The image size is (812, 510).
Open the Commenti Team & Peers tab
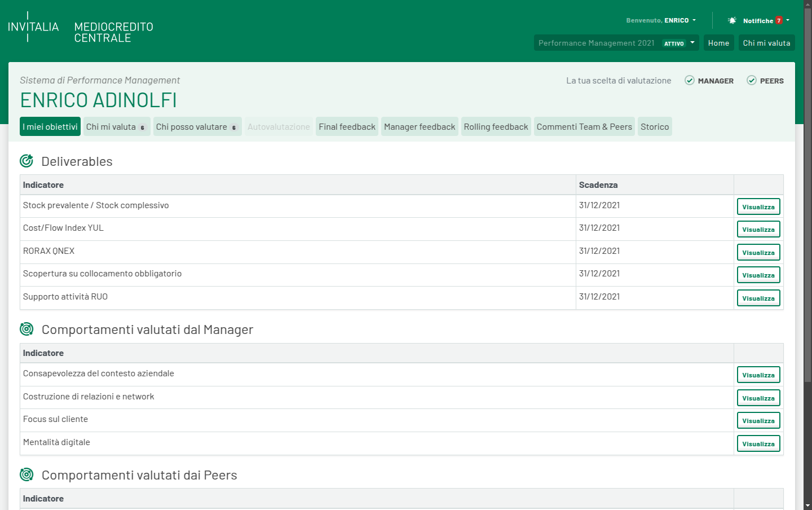(x=584, y=126)
